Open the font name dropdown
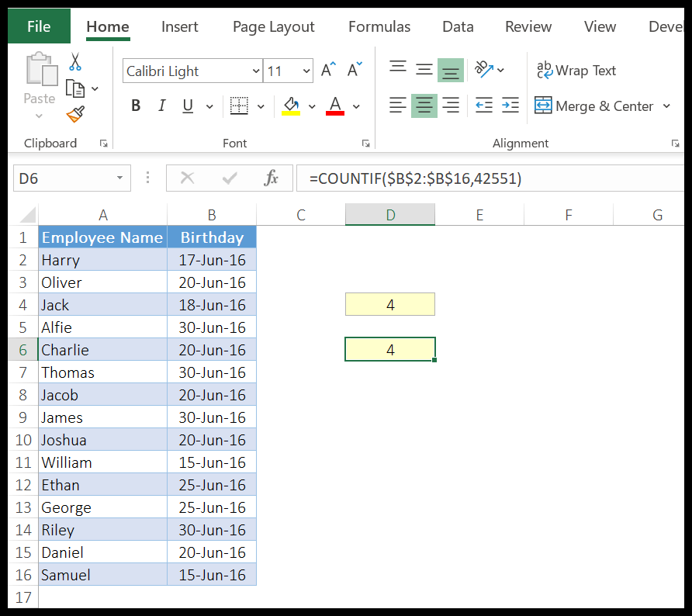The width and height of the screenshot is (692, 616). [257, 71]
